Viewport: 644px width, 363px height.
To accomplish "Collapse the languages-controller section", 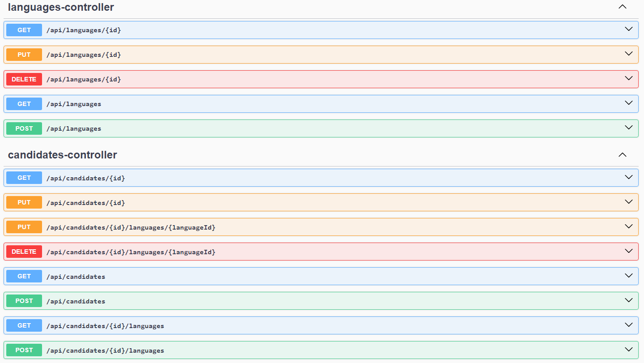I will (x=622, y=7).
